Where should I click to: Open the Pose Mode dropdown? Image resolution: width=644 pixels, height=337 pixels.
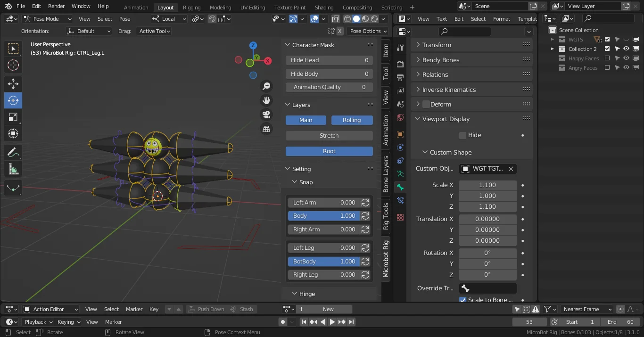click(47, 18)
